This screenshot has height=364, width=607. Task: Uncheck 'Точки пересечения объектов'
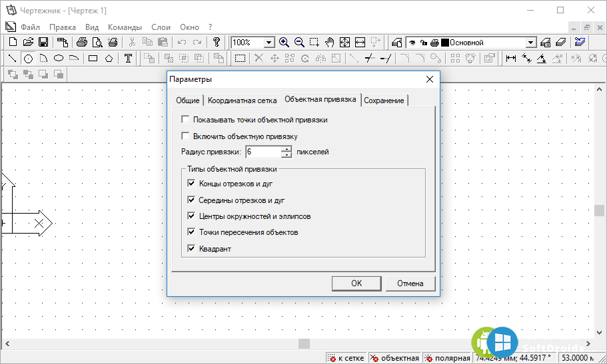[191, 232]
